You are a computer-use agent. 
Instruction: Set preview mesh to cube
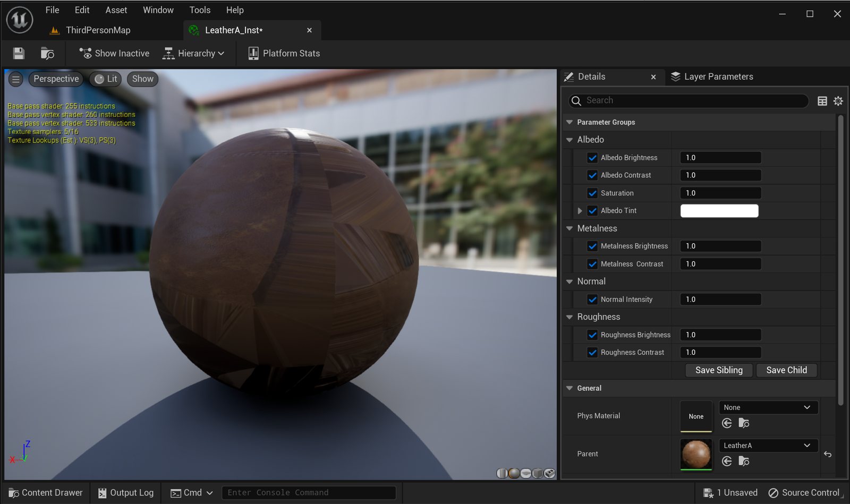[x=538, y=473]
